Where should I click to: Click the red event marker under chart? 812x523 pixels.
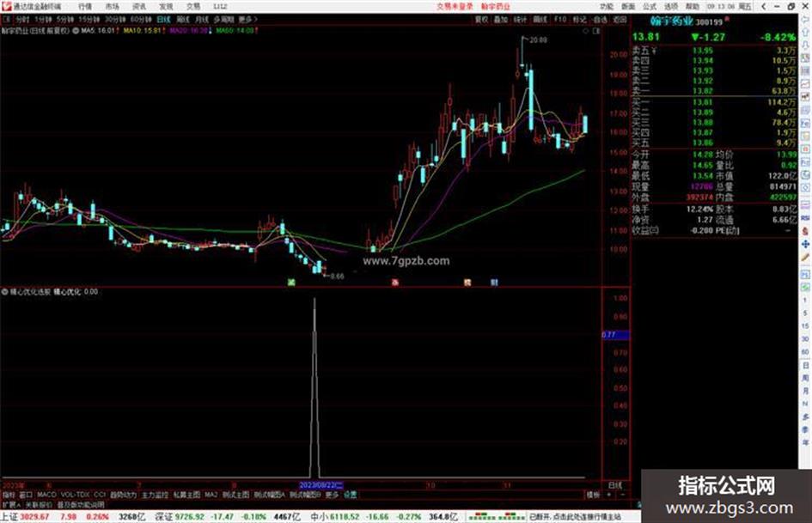pyautogui.click(x=395, y=283)
